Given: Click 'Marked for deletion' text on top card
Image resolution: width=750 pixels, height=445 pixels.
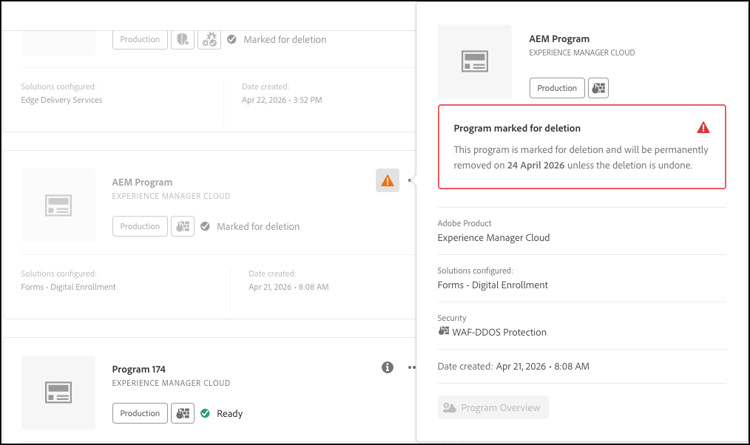Looking at the screenshot, I should pos(285,39).
